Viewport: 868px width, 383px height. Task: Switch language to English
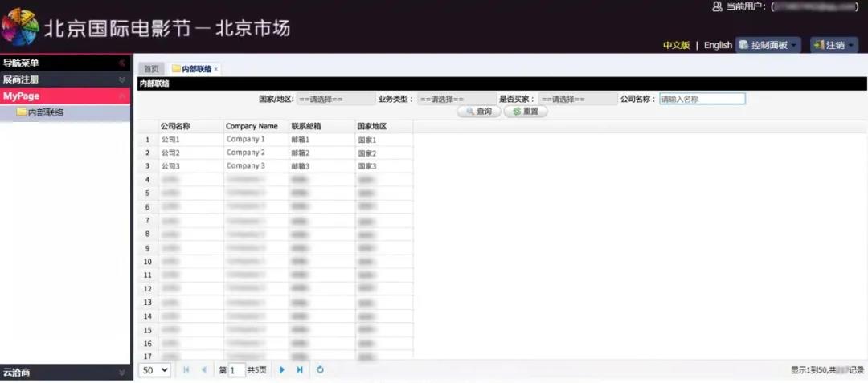coord(718,45)
